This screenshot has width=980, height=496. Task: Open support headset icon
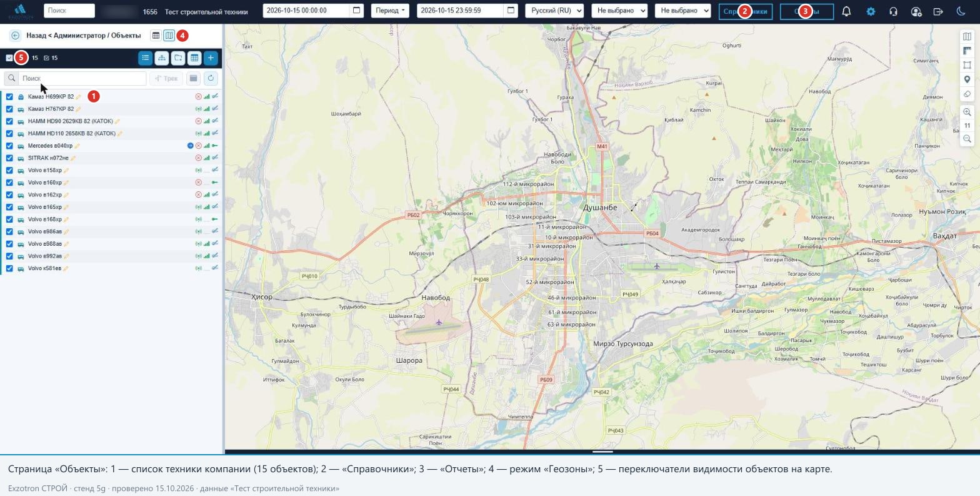point(893,11)
